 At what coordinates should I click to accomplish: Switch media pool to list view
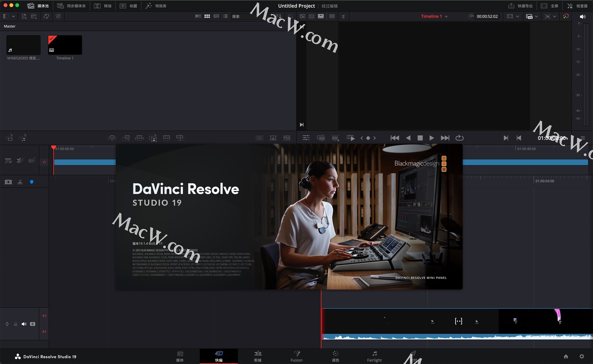225,16
